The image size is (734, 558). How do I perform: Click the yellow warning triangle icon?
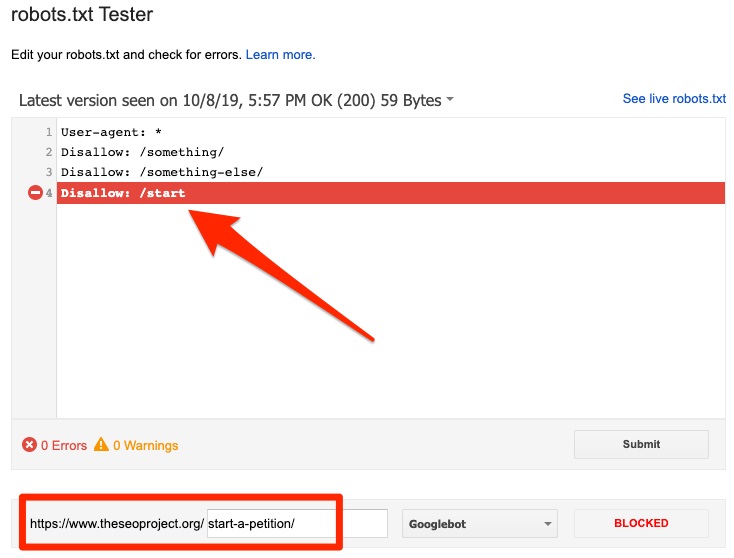(101, 445)
